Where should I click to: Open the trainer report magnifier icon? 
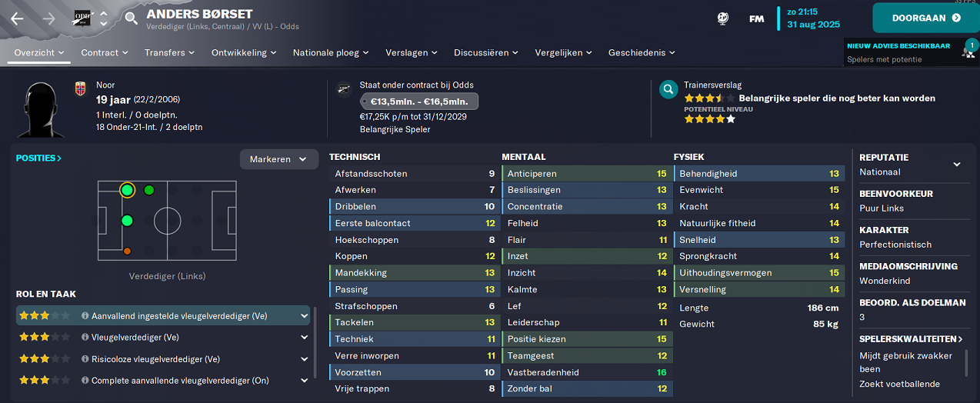pos(668,91)
